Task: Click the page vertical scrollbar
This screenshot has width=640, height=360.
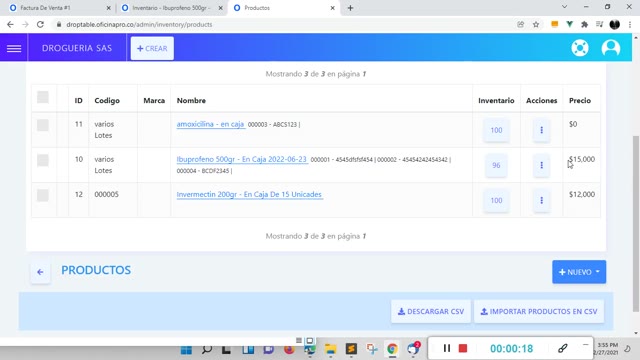Action: (636, 224)
